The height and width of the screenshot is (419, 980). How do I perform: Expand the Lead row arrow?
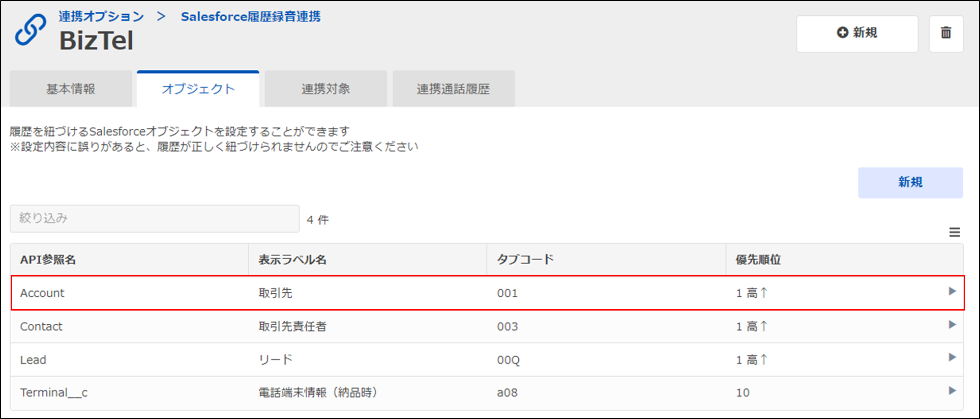[952, 357]
